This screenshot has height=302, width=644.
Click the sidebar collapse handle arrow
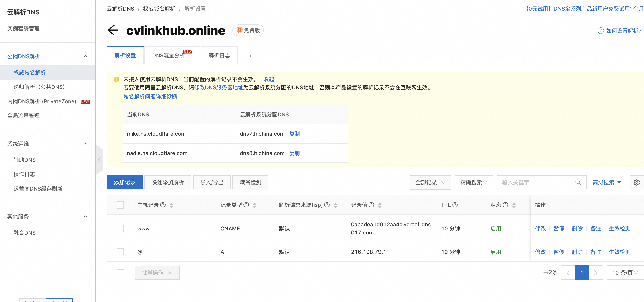99,160
